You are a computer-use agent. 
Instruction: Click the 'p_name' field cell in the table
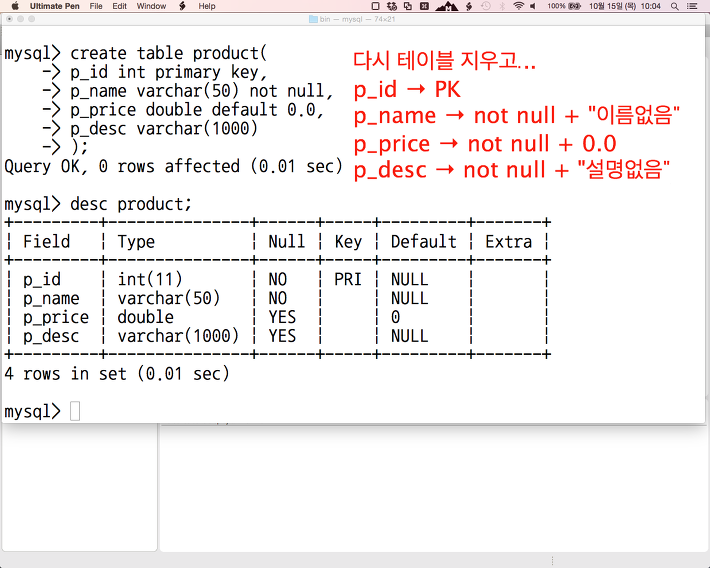[x=51, y=298]
